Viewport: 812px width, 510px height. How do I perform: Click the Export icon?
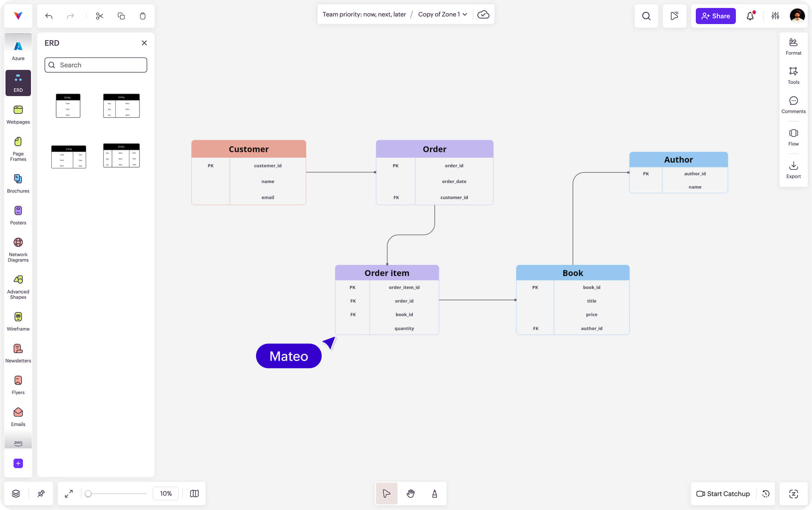[x=793, y=170]
